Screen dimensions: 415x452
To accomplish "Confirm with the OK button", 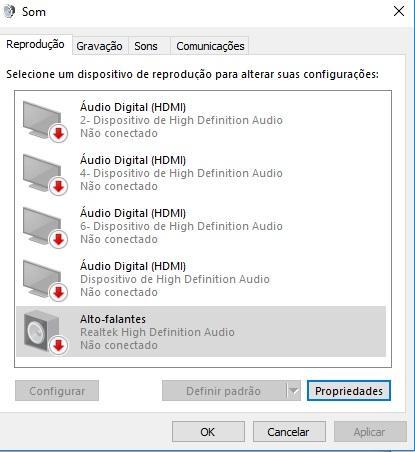I will click(208, 432).
